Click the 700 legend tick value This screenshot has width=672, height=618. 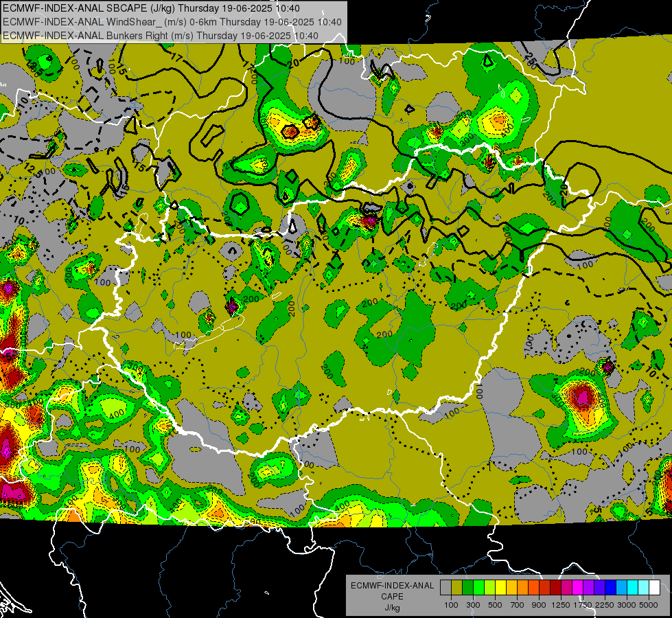point(518,605)
